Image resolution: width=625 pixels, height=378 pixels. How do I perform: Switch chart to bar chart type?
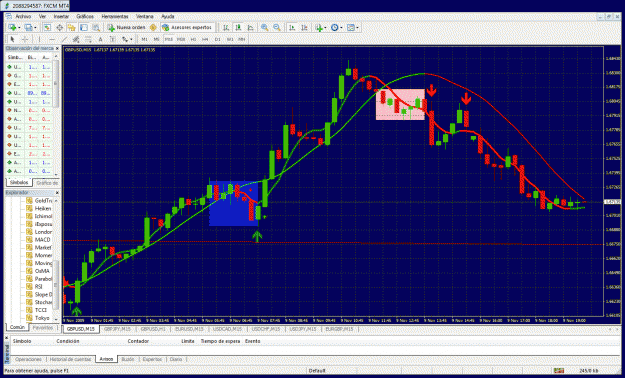pyautogui.click(x=226, y=28)
